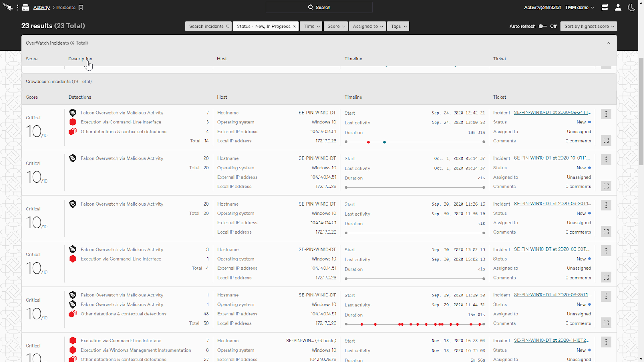Viewport: 644px width, 362px height.
Task: Open the three-dot menu next to Falcon logo
Action: coord(17,8)
